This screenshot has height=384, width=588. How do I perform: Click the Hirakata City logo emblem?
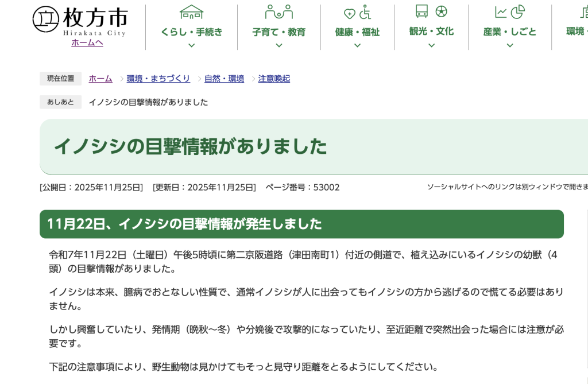coord(45,19)
